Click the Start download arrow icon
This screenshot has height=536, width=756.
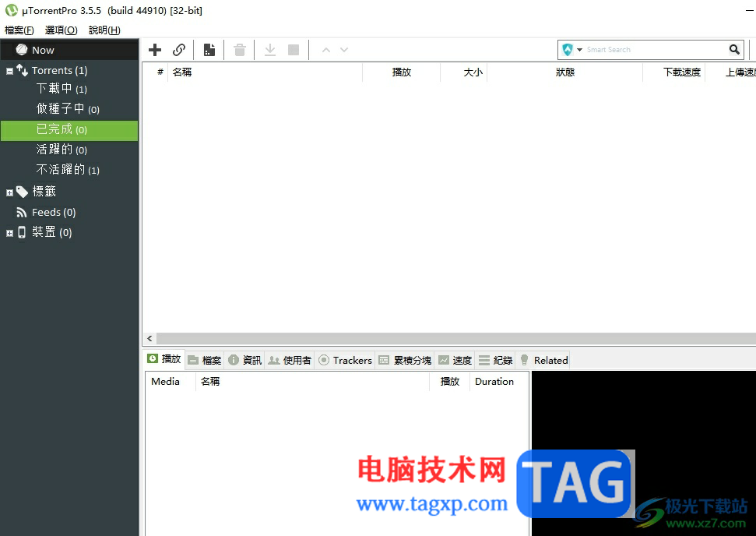coord(270,50)
